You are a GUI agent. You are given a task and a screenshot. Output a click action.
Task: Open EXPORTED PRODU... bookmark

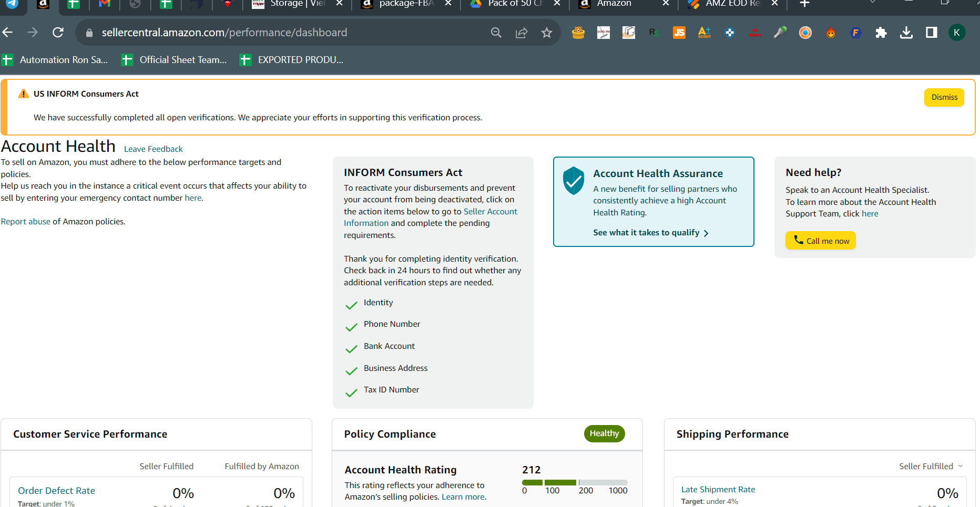[292, 60]
